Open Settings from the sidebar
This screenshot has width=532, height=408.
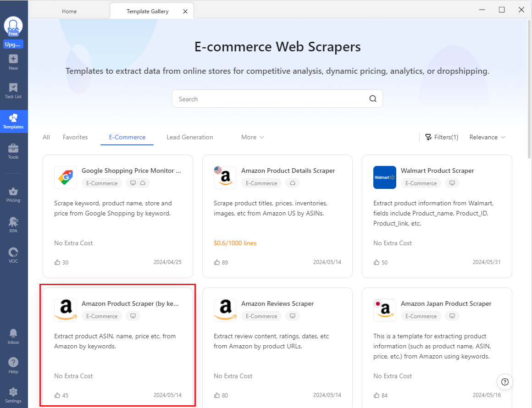(x=13, y=396)
